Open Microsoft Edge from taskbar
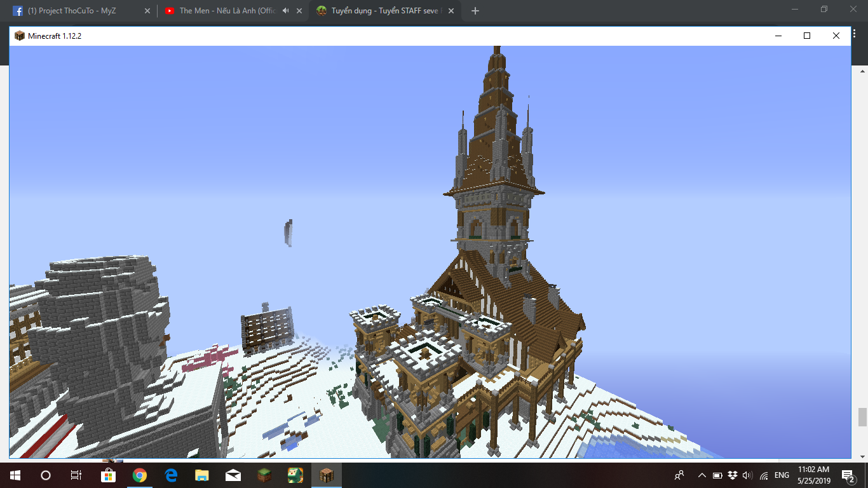The height and width of the screenshot is (488, 868). coord(170,475)
